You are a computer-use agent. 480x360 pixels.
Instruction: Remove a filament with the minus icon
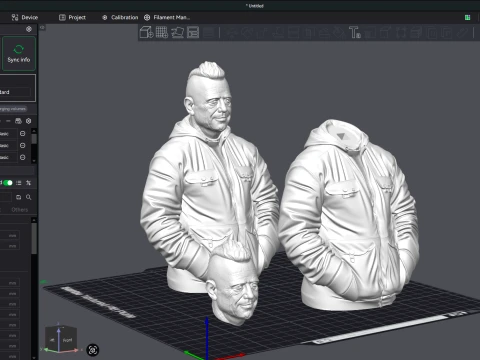pyautogui.click(x=8, y=121)
